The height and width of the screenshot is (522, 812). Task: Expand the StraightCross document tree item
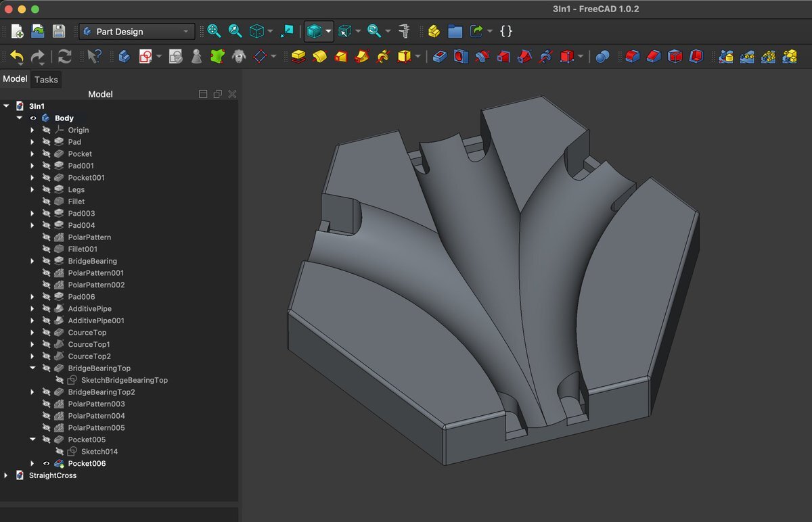tap(6, 475)
